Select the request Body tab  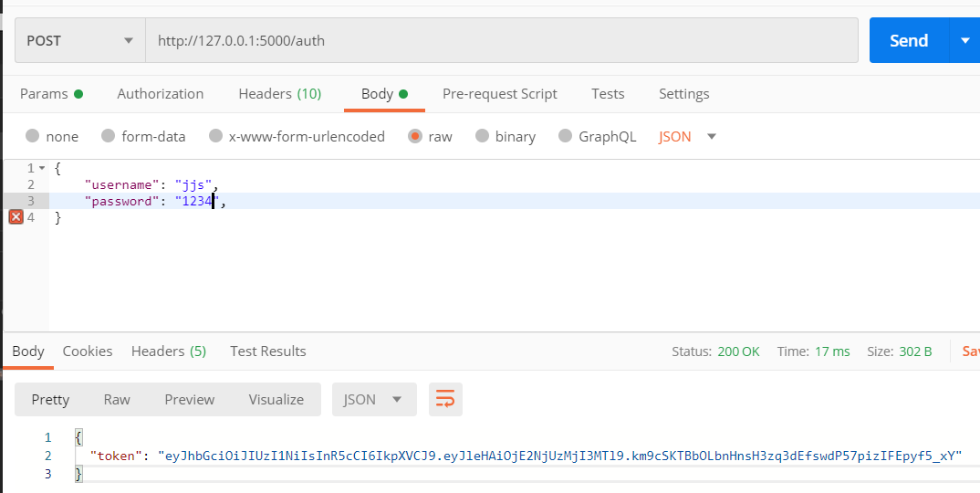[x=384, y=94]
